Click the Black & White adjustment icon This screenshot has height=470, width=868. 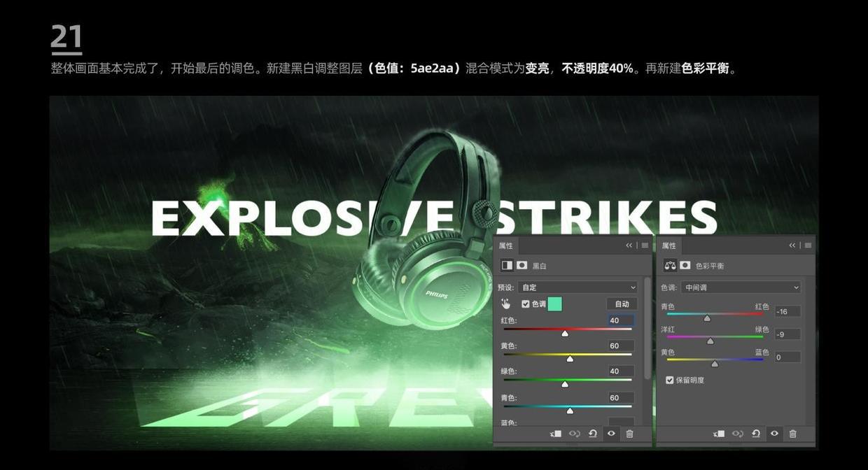click(x=506, y=265)
